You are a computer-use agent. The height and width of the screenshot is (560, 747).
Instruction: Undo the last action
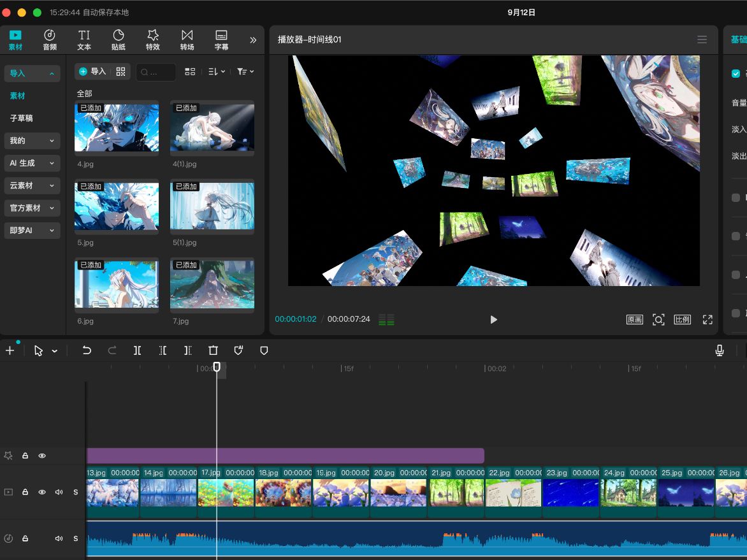click(x=86, y=350)
